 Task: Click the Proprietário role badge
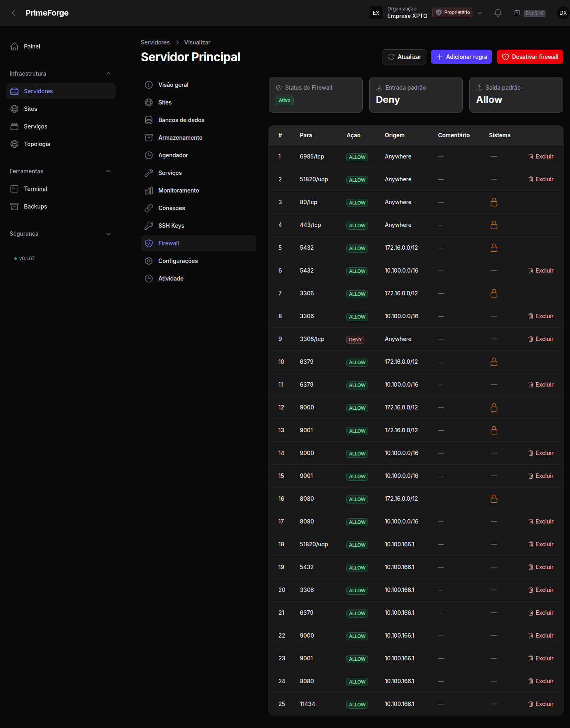[452, 12]
